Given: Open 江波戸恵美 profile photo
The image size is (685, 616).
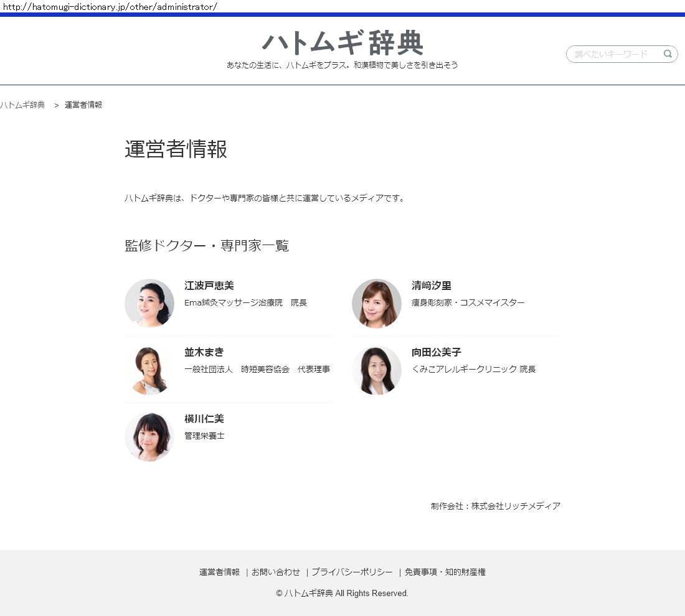Looking at the screenshot, I should click(x=149, y=303).
